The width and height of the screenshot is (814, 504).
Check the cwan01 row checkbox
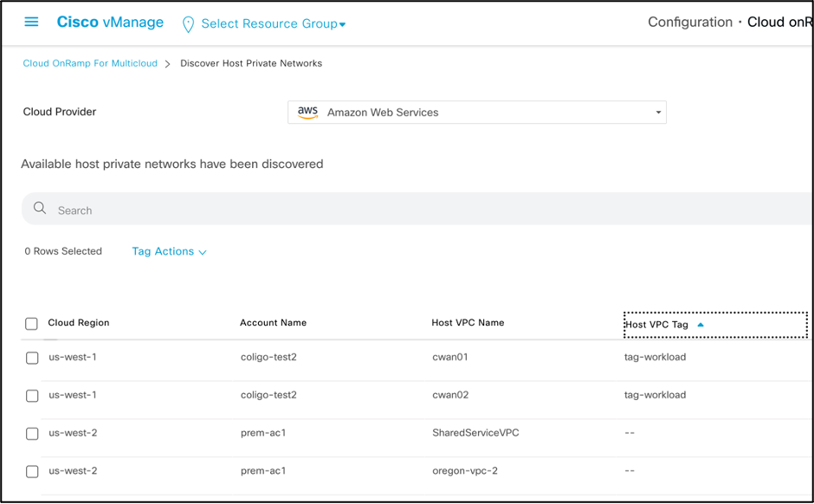click(32, 358)
